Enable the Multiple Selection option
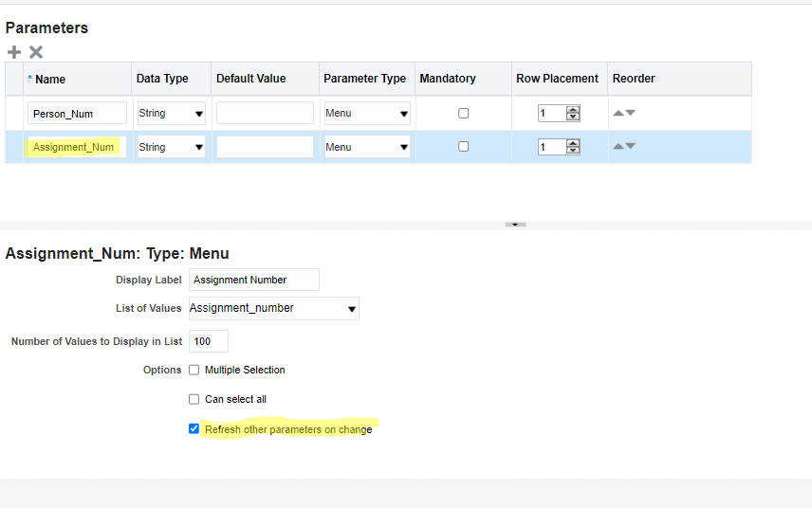812x508 pixels. [x=194, y=370]
